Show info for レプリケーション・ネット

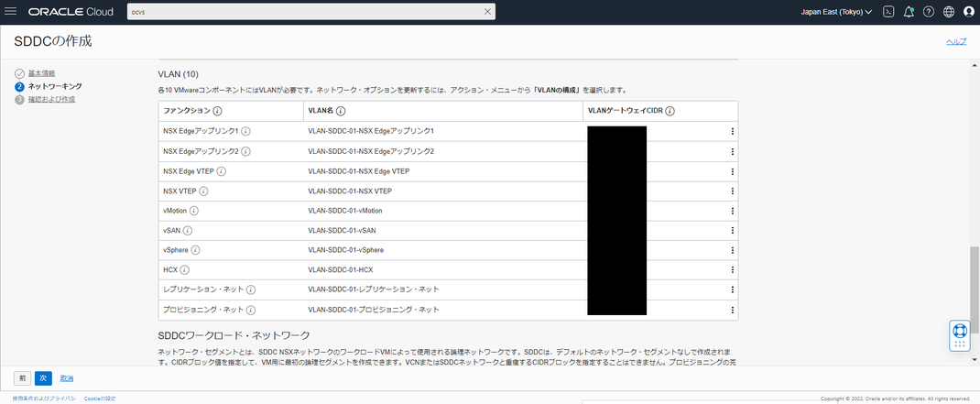click(x=251, y=290)
